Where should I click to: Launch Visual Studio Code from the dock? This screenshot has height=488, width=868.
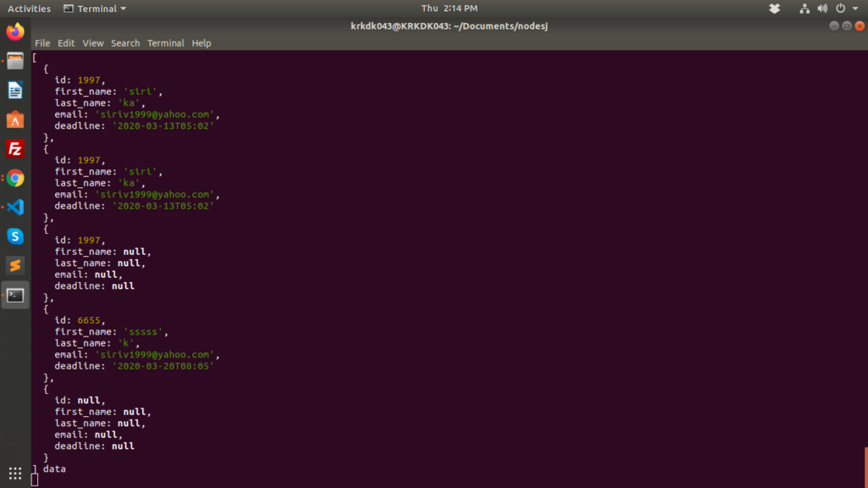pyautogui.click(x=14, y=206)
